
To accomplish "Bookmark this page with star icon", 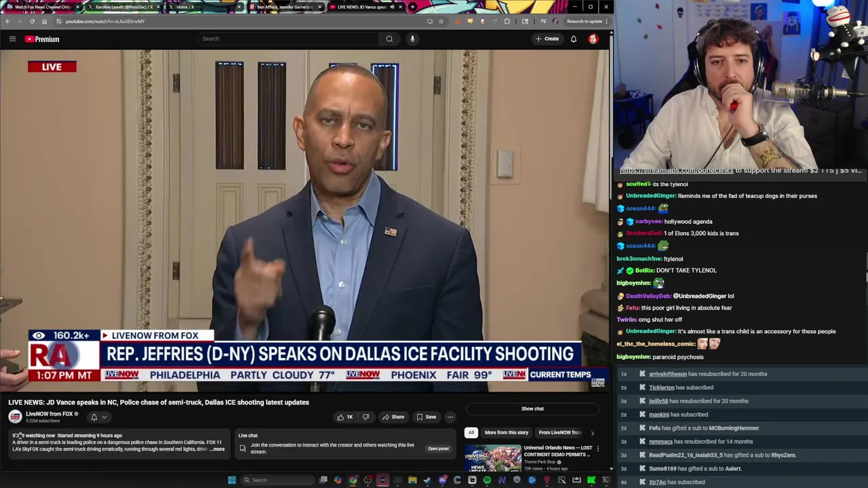I will click(x=441, y=21).
